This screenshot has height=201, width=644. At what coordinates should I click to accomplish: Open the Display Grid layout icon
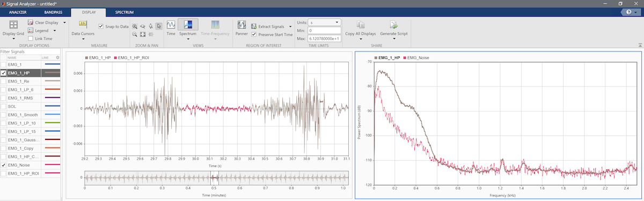(13, 25)
